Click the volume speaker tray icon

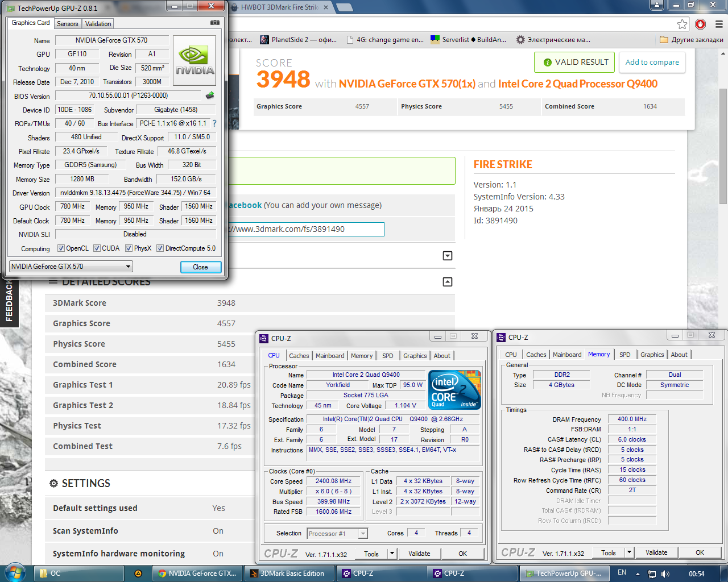(x=665, y=574)
